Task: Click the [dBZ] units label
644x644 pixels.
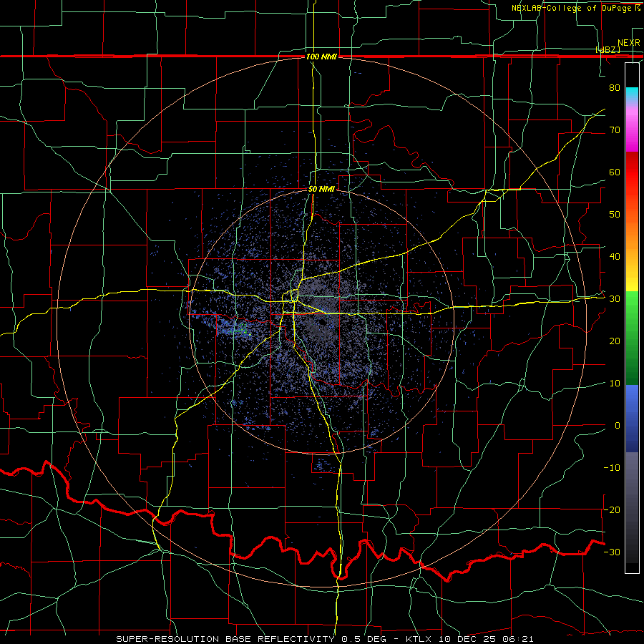Action: 608,50
